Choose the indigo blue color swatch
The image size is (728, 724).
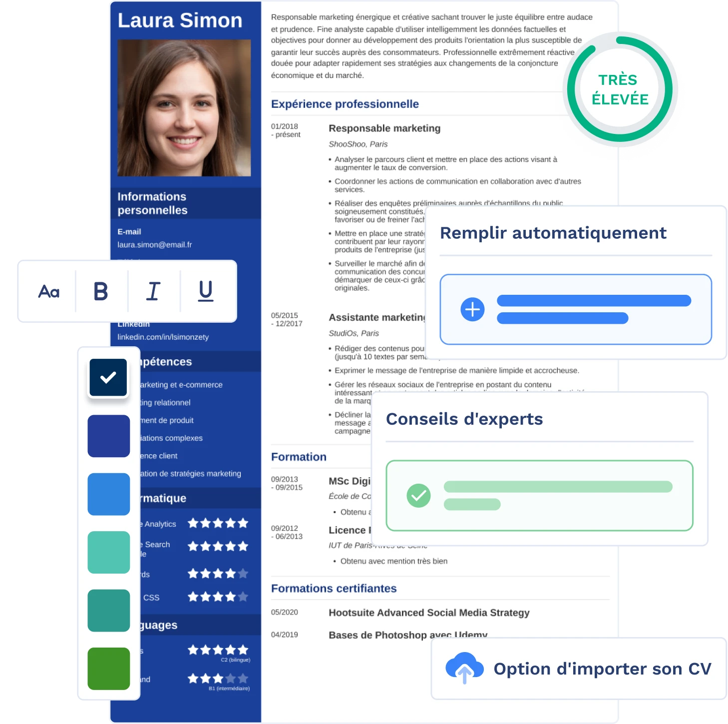pos(109,436)
